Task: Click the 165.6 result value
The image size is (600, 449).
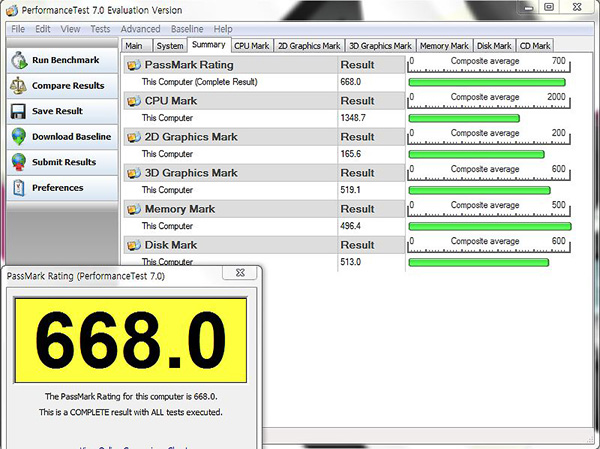Action: [x=351, y=154]
